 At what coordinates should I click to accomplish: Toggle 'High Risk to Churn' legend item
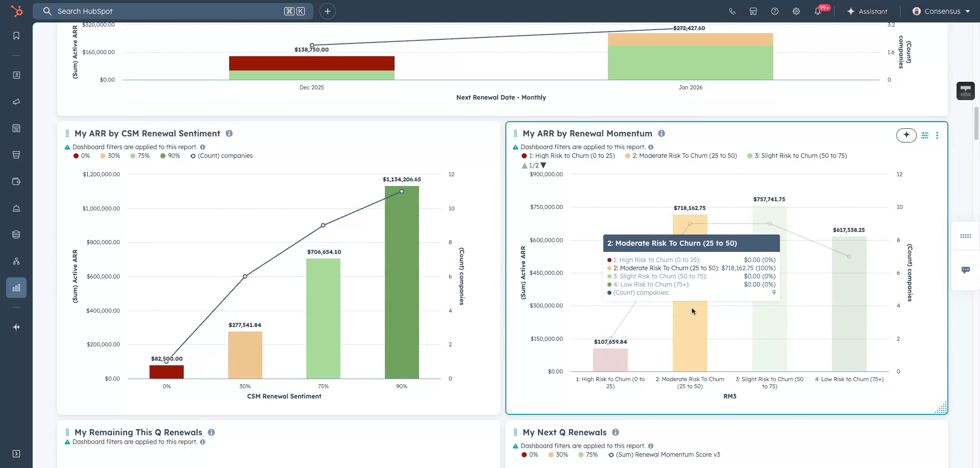click(x=568, y=156)
